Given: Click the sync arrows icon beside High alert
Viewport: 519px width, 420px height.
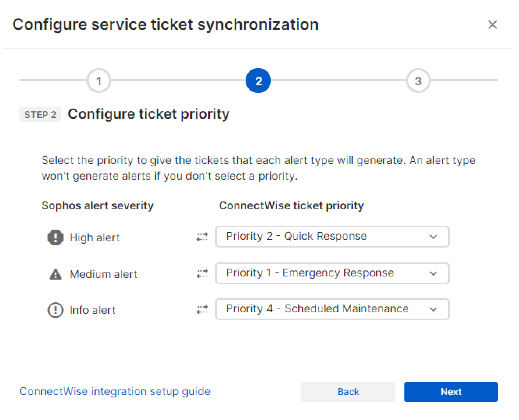Looking at the screenshot, I should 202,237.
